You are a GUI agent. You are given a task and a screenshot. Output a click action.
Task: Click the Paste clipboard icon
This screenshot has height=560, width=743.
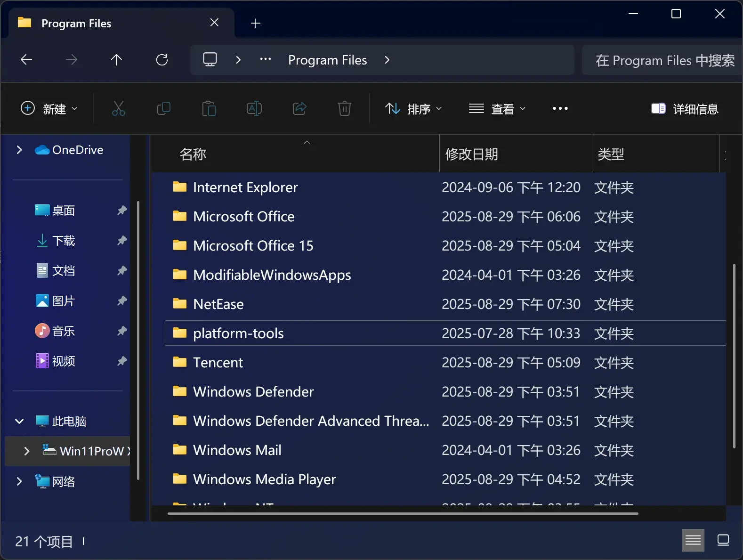pyautogui.click(x=209, y=108)
